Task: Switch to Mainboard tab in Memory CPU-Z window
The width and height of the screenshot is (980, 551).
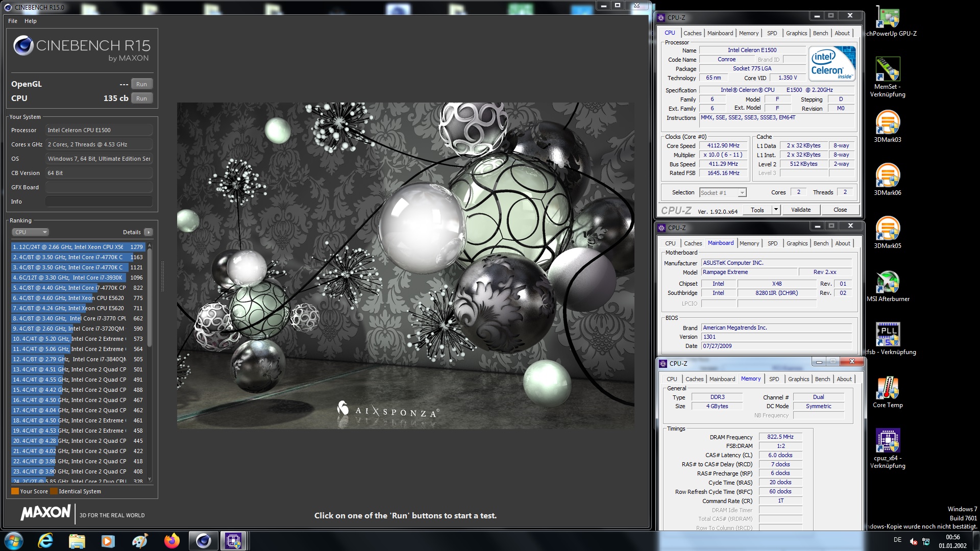Action: (x=722, y=379)
